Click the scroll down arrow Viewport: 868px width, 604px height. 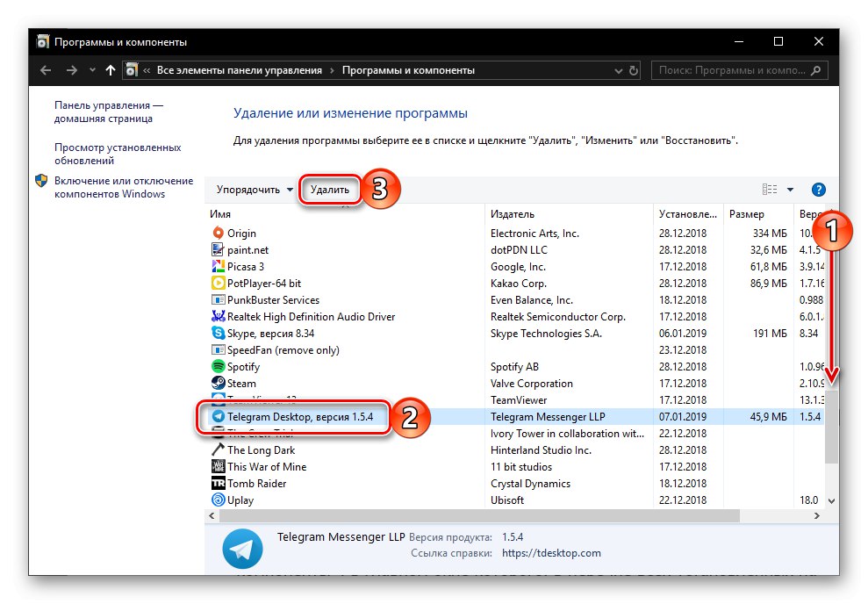[x=831, y=500]
